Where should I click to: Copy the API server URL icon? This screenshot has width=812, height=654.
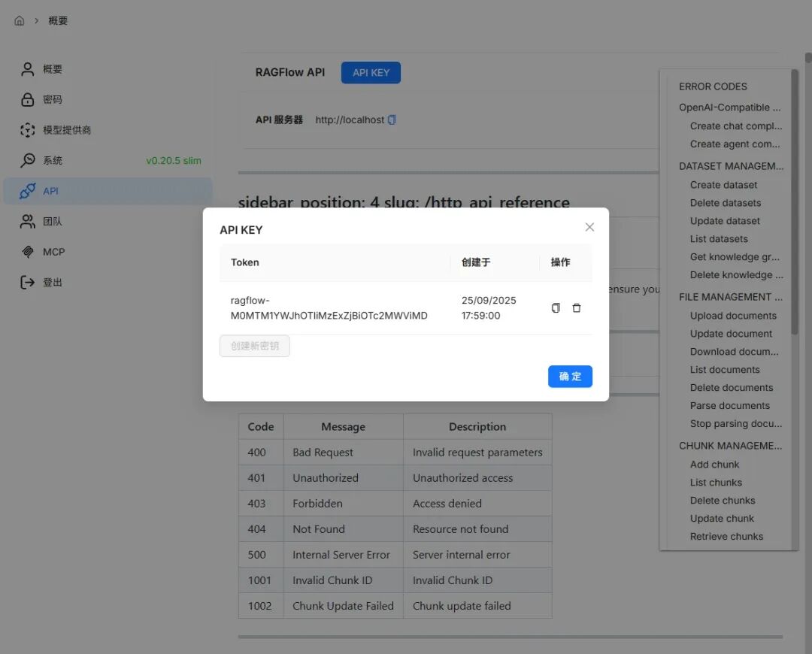click(x=392, y=120)
